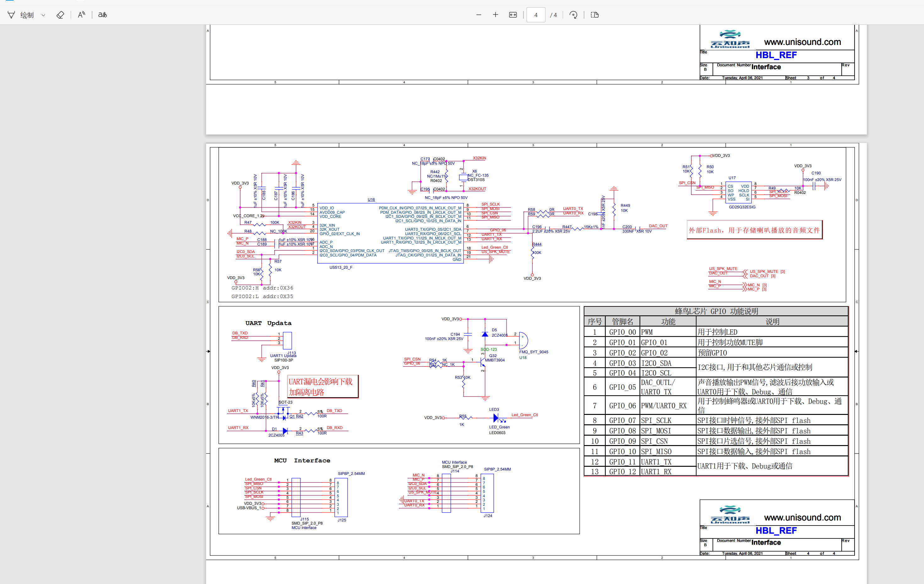Click the www.unisound.com link on sheet 4
924x584 pixels.
[x=802, y=518]
